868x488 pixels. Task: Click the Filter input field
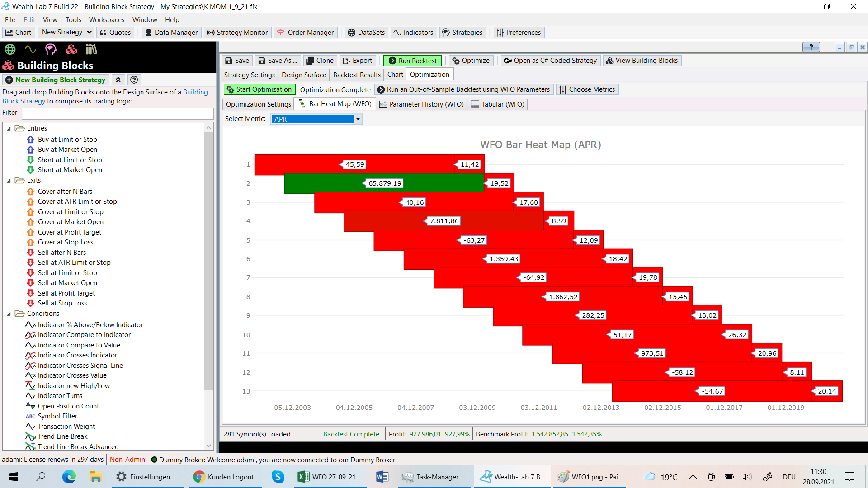point(117,113)
